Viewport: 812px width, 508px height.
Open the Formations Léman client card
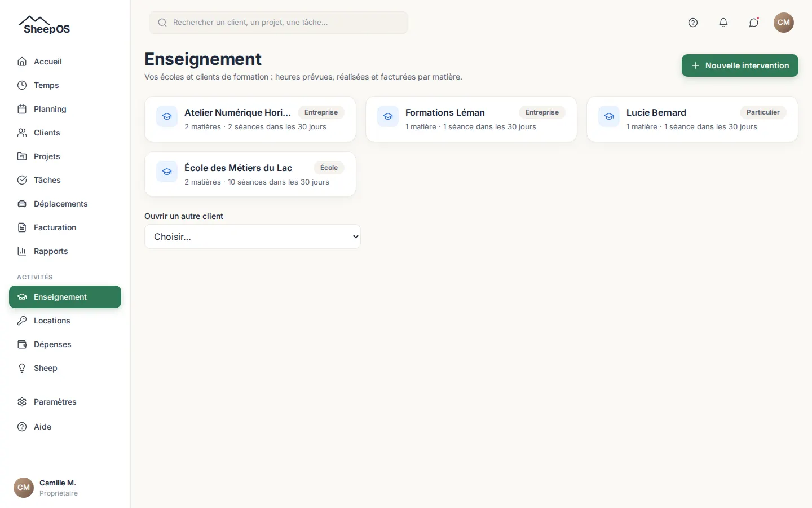point(471,119)
